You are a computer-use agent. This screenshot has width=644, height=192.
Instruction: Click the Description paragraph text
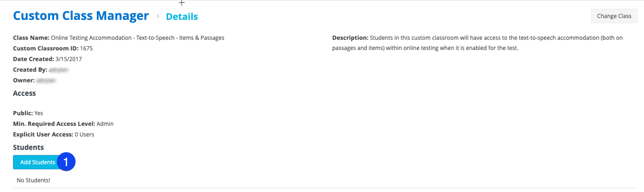click(x=477, y=43)
